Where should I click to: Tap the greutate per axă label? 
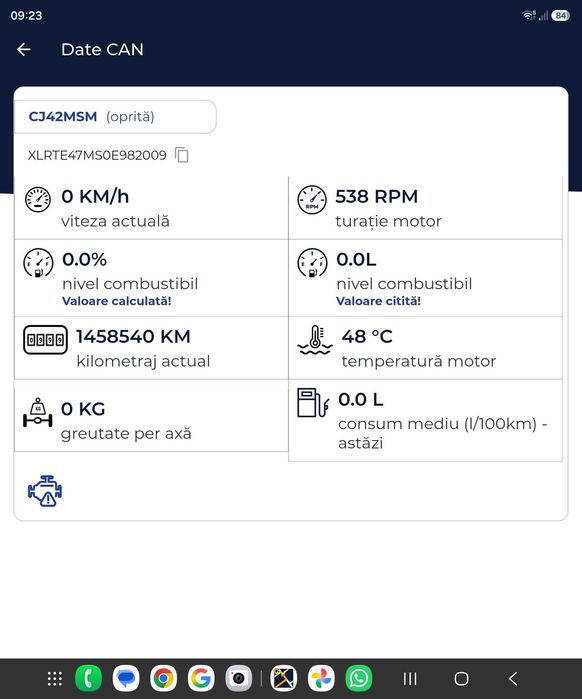[126, 433]
